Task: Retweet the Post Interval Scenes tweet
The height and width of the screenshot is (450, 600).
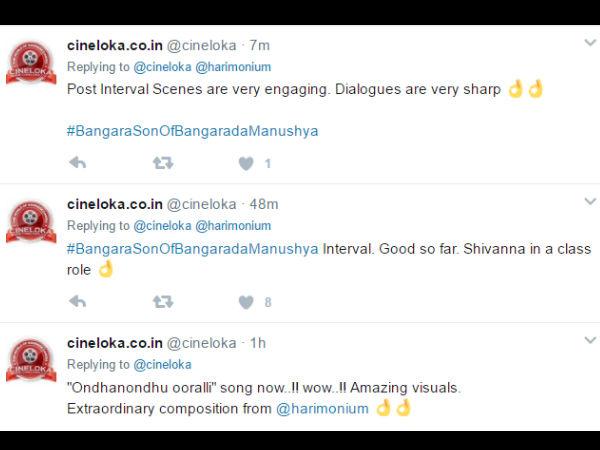Action: click(163, 163)
